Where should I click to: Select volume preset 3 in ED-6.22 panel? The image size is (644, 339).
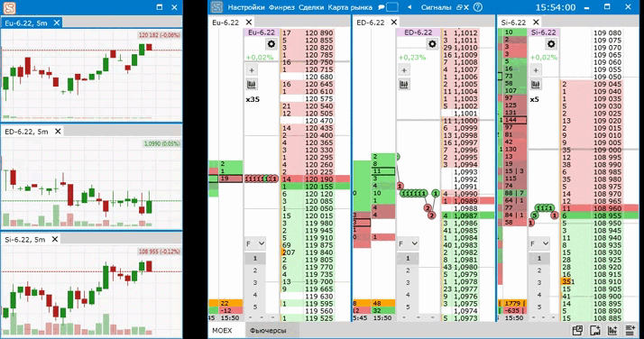(408, 282)
